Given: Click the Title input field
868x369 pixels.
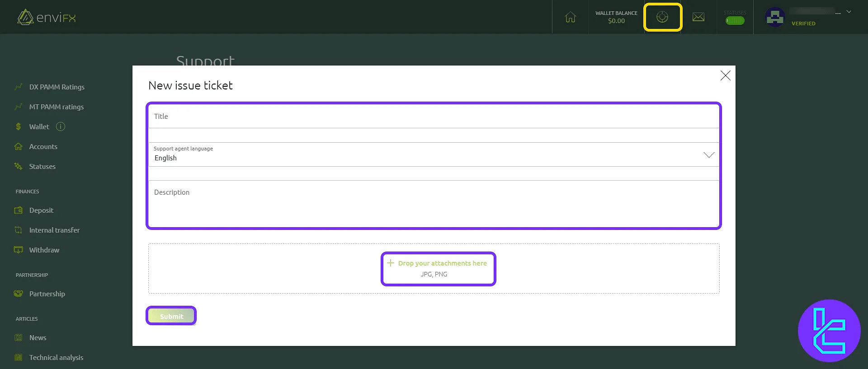Looking at the screenshot, I should [434, 117].
